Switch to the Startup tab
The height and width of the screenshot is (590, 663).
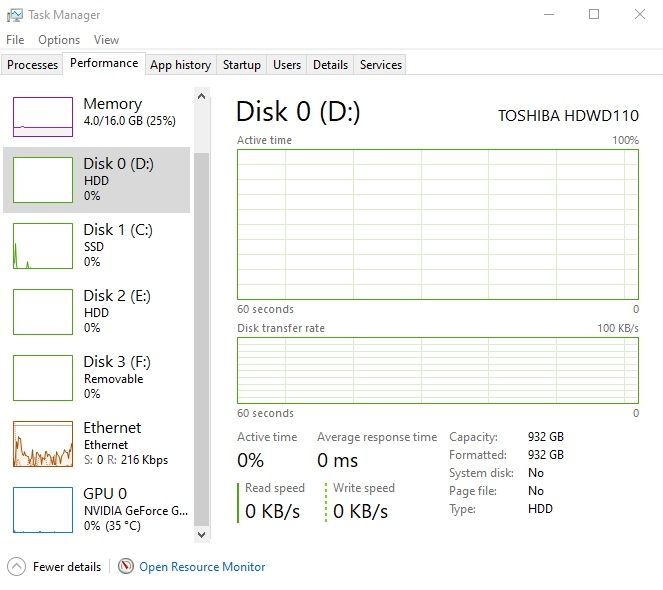click(242, 65)
